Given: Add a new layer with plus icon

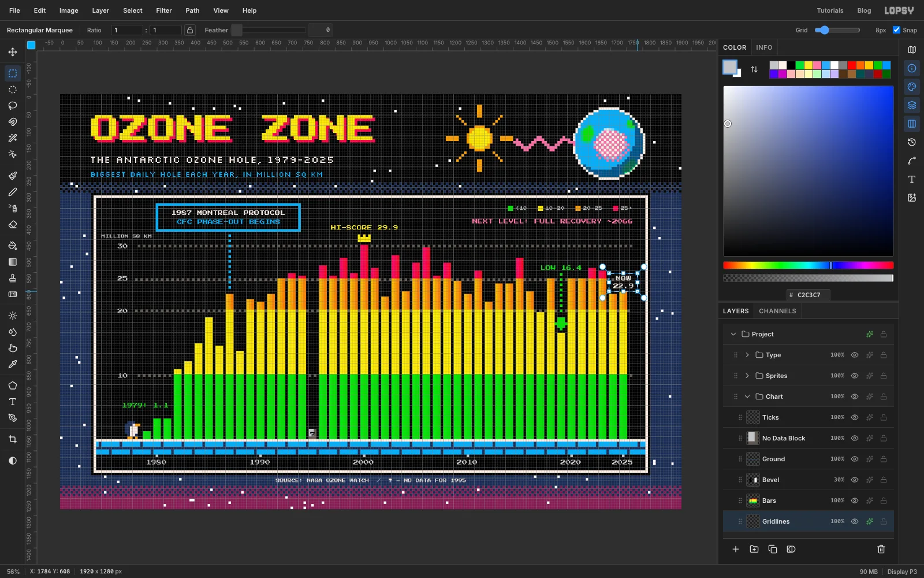Looking at the screenshot, I should [736, 549].
